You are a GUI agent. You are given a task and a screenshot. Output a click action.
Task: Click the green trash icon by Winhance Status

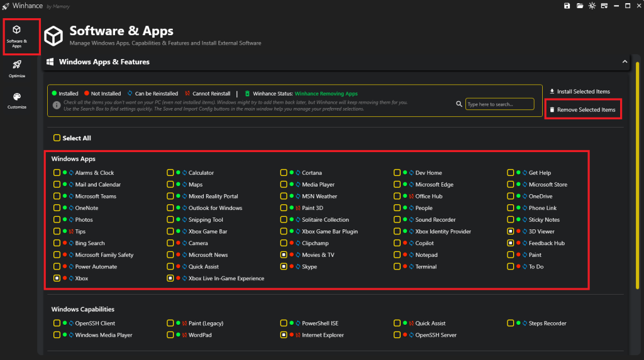pos(247,94)
